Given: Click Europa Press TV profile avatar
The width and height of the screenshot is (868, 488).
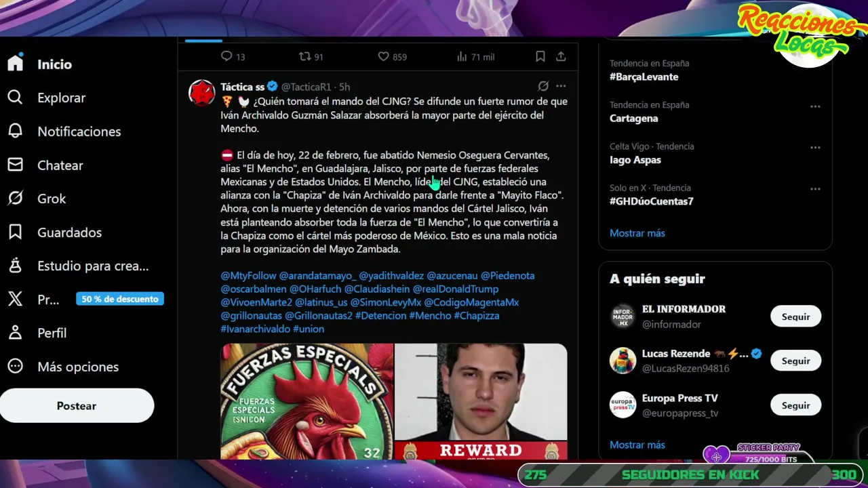Looking at the screenshot, I should click(x=623, y=405).
